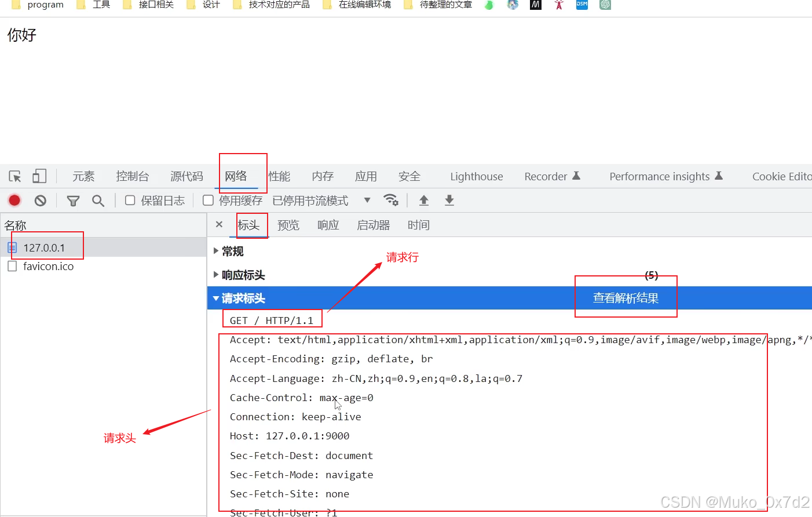Screen dimensions: 812x517
Task: Click the Accept-Encoding header line
Action: point(331,359)
